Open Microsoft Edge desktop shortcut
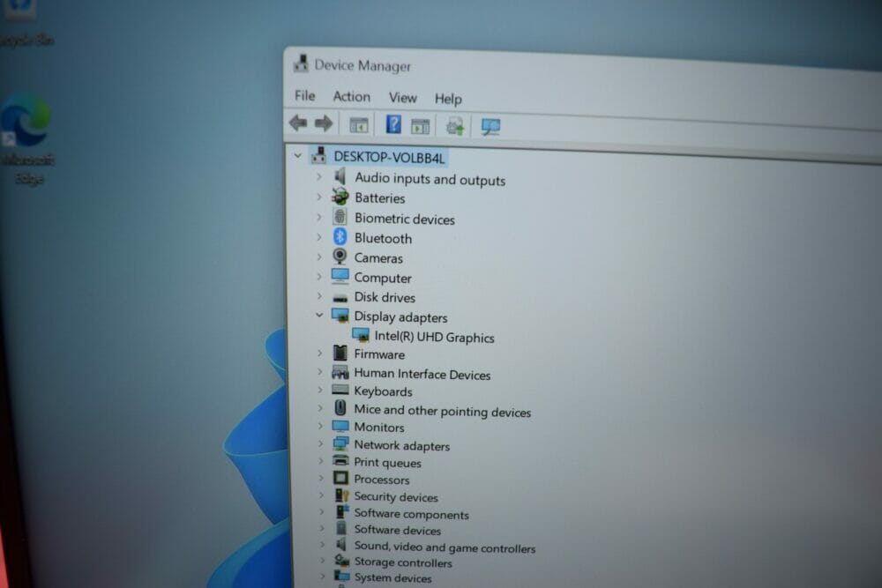This screenshot has height=588, width=882. (26, 139)
